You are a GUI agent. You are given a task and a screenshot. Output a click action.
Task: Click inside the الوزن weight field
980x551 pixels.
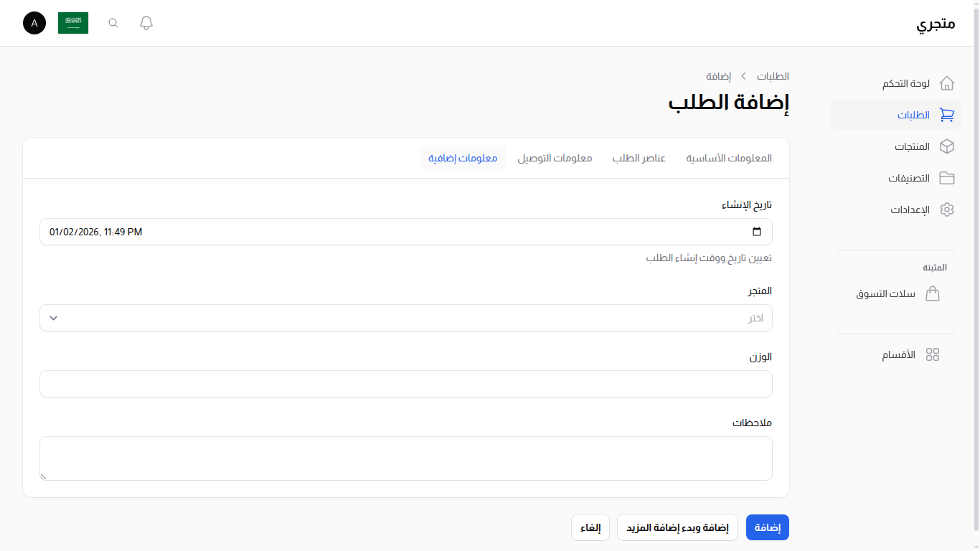tap(406, 384)
